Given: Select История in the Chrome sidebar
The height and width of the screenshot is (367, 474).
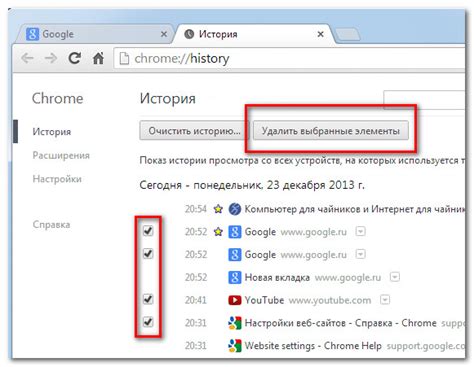Looking at the screenshot, I should click(x=52, y=132).
